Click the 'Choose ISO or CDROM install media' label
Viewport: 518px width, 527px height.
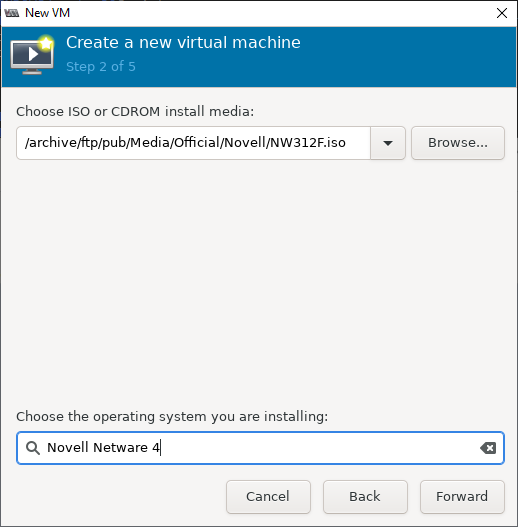[135, 111]
